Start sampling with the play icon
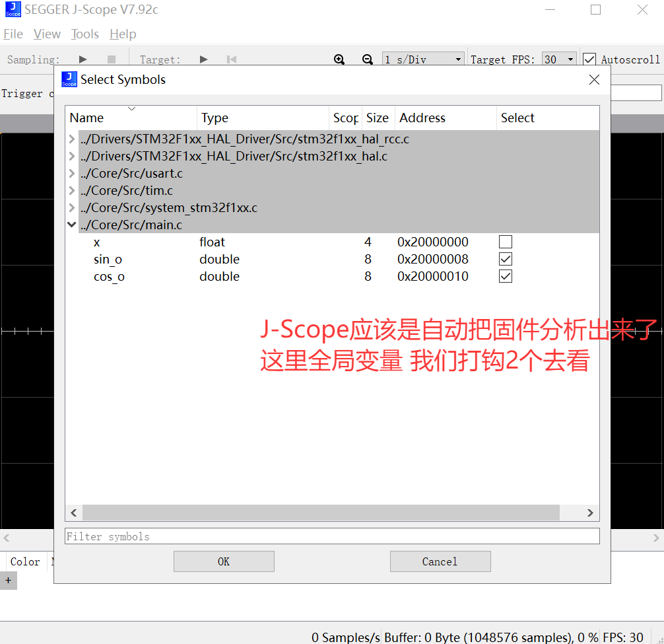Viewport: 664px width, 644px height. point(83,59)
